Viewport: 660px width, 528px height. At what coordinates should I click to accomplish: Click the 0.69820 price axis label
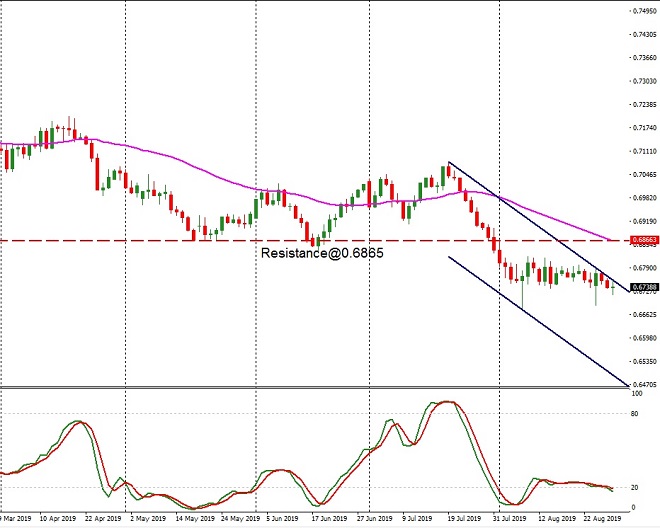point(645,197)
